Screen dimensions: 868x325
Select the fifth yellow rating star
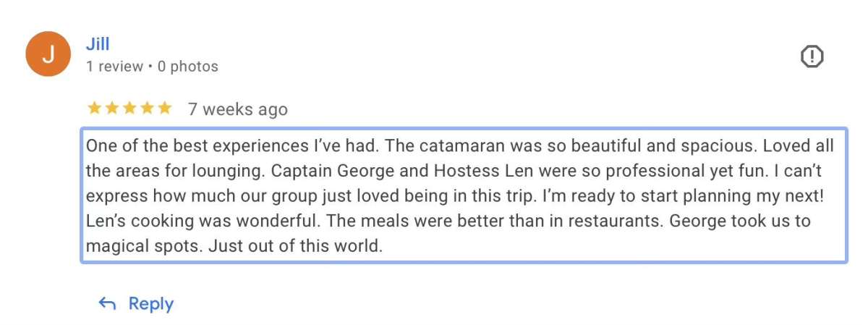click(x=165, y=109)
